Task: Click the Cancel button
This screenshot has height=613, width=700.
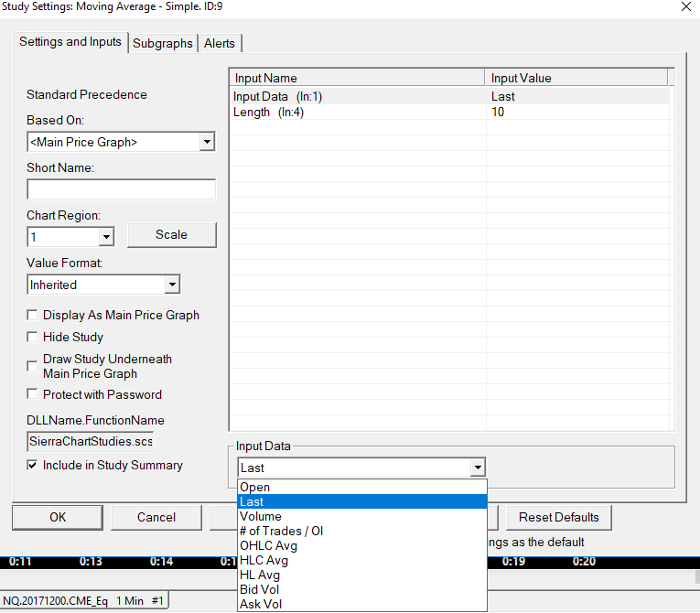Action: [x=156, y=518]
